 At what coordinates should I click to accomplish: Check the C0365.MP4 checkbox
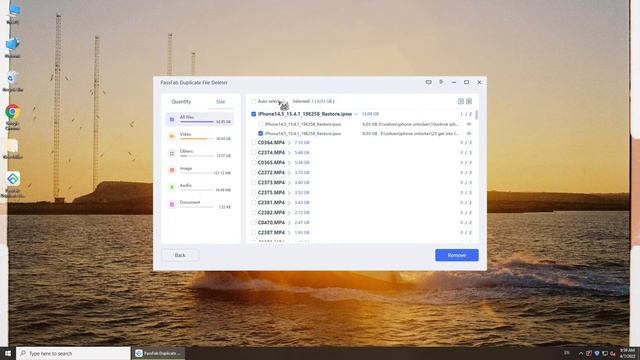253,162
